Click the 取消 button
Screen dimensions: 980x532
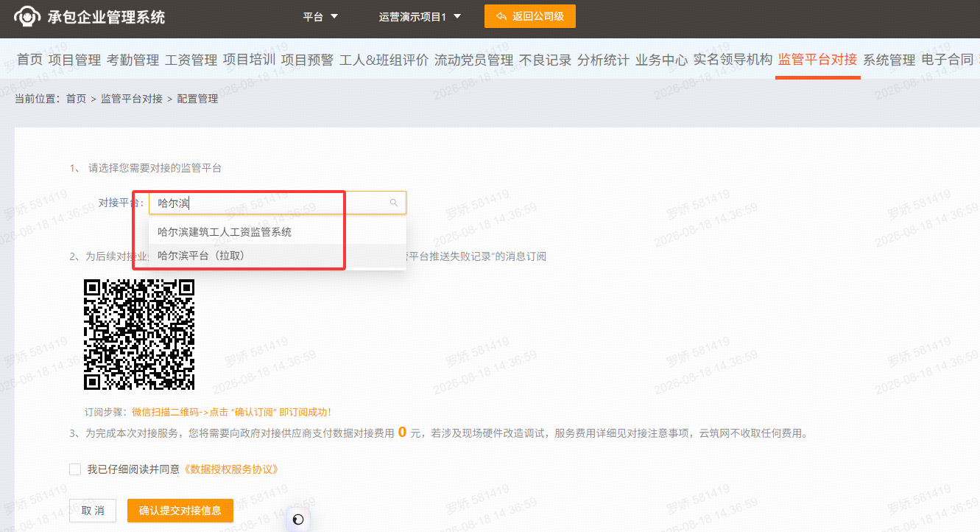[x=93, y=511]
